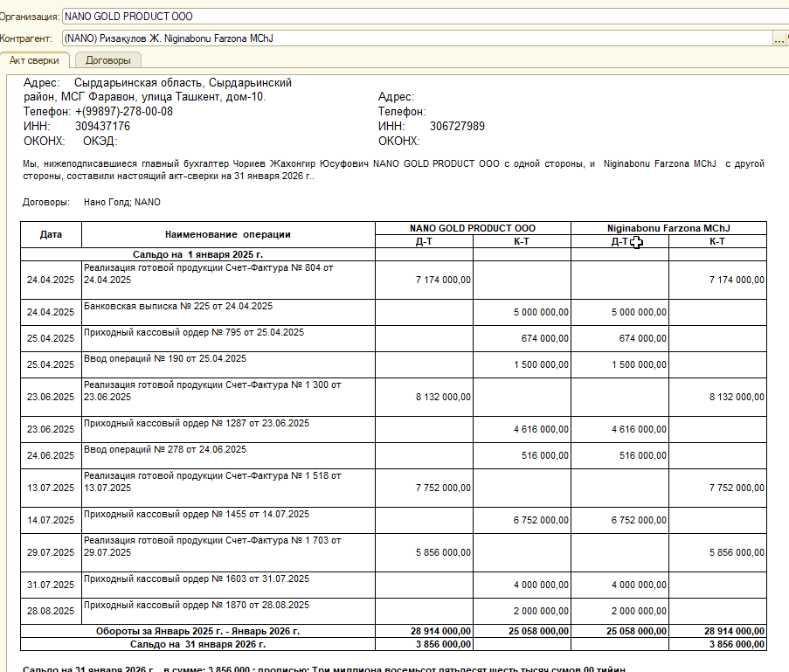This screenshot has height=672, width=789.
Task: Click the 24.06.2025 date cell
Action: click(51, 455)
